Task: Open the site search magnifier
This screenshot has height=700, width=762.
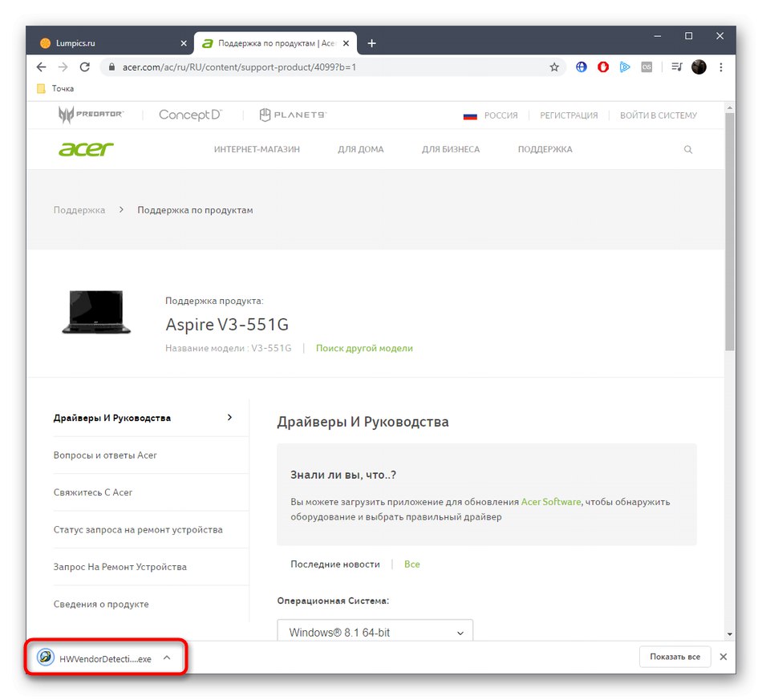Action: 687,149
